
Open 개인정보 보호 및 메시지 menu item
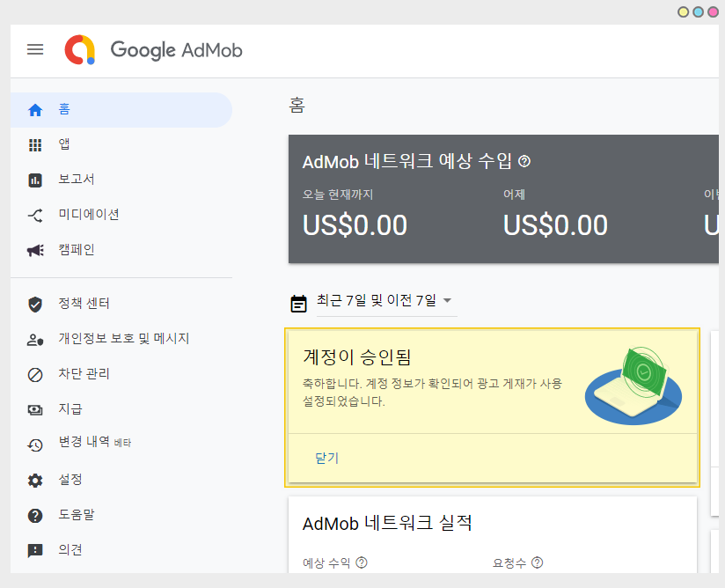click(123, 339)
